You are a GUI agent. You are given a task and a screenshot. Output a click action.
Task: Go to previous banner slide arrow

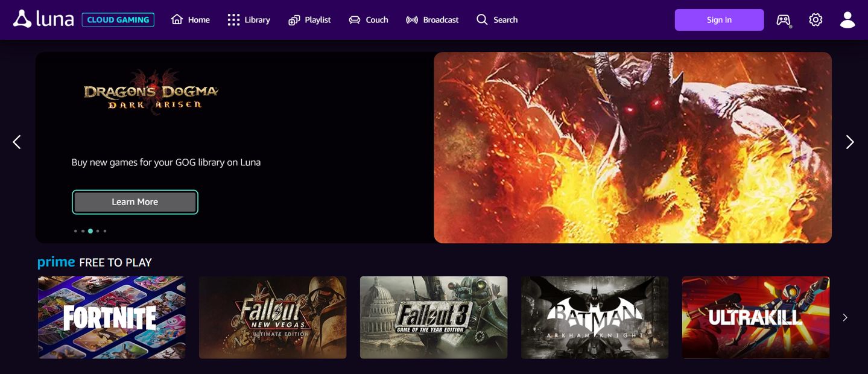[17, 142]
